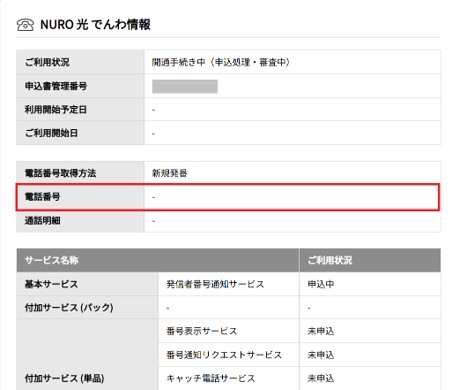Screen dimensions: 452x390
Task: Click the 電話番号取得方法 label
Action: 60,173
